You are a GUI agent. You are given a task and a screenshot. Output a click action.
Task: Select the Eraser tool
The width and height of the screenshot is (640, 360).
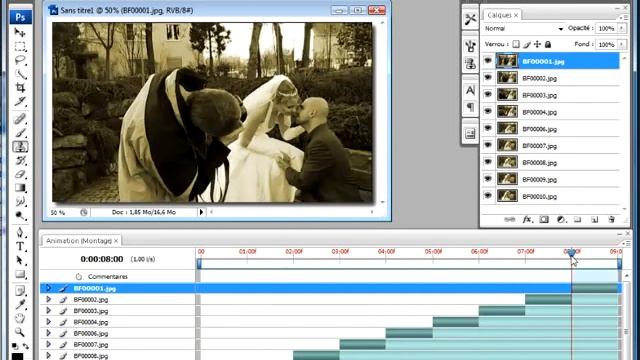pos(20,174)
